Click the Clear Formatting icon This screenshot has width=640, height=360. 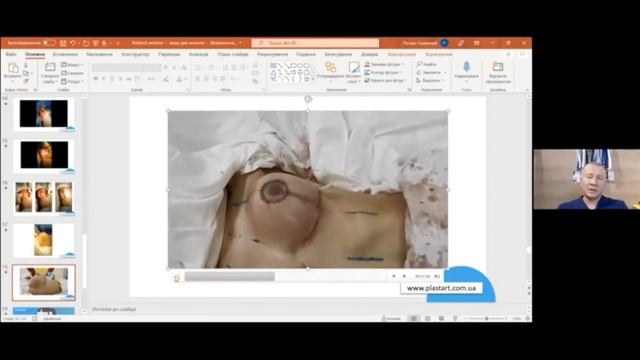point(184,67)
